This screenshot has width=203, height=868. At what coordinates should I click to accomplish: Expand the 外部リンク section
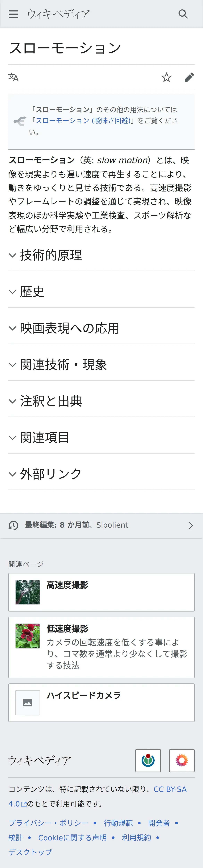50,474
